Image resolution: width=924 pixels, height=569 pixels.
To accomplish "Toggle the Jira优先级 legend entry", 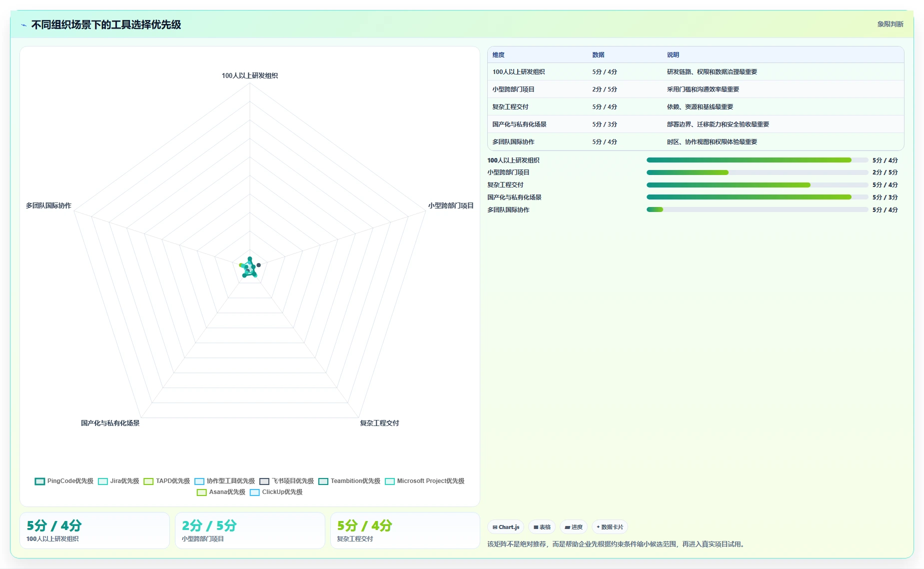I will (x=118, y=481).
